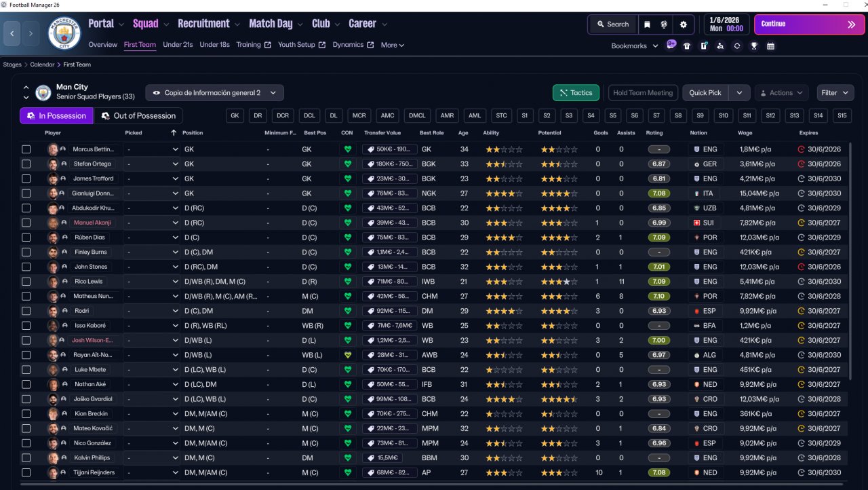Switch to Out of Possession view

[138, 116]
